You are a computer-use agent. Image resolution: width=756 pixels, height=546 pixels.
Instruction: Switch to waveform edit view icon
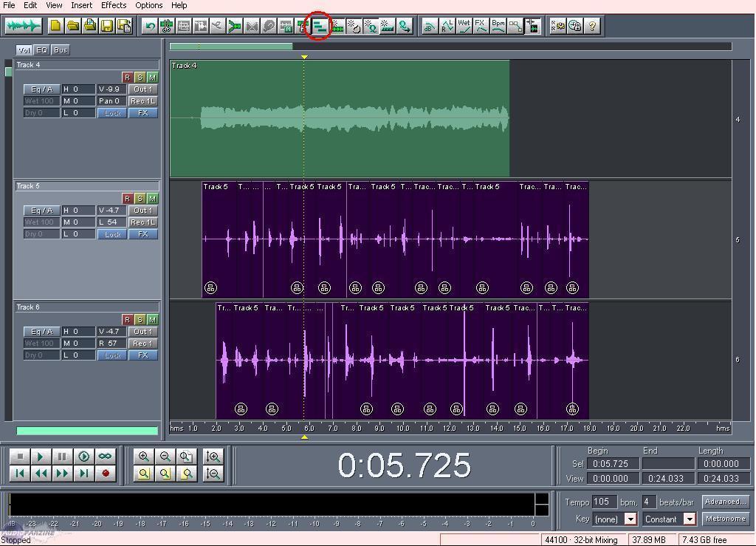click(23, 26)
